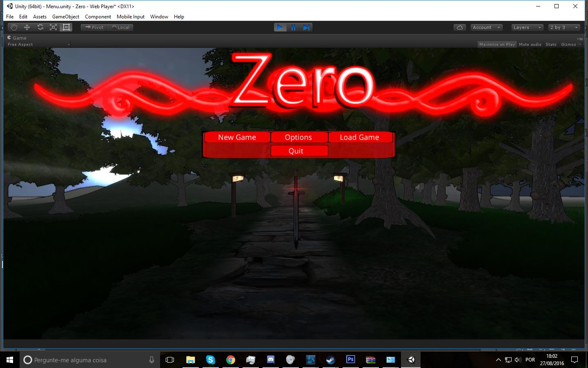Open the Free Aspect ratio dropdown
The width and height of the screenshot is (588, 368).
tap(38, 45)
